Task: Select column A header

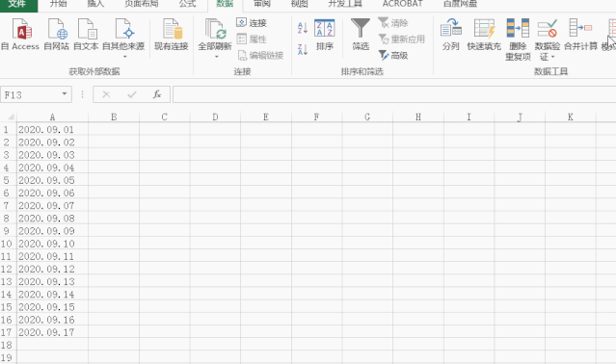Action: pos(52,117)
